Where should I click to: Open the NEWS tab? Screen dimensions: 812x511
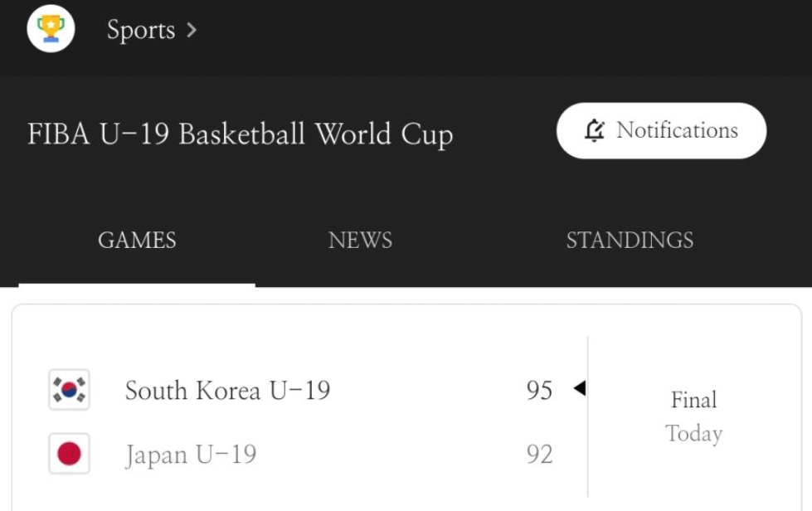(x=360, y=241)
